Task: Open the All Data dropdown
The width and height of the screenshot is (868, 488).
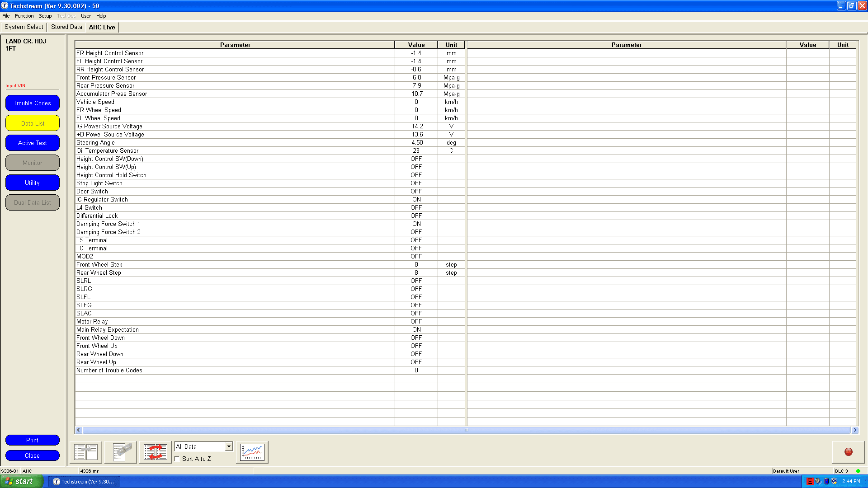Action: [203, 446]
